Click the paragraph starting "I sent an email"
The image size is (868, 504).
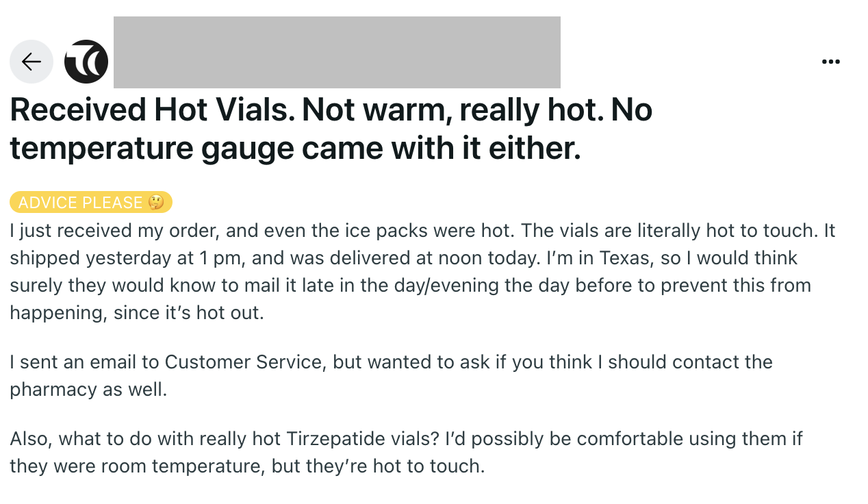tap(391, 376)
